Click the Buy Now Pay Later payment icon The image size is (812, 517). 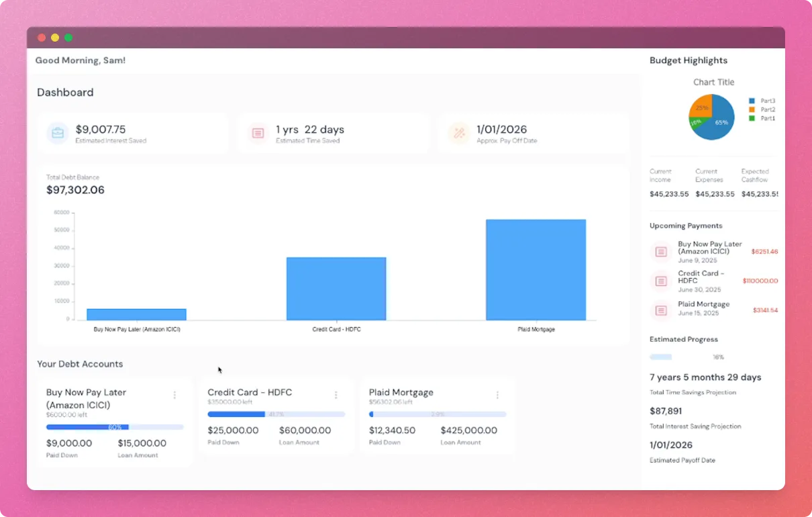coord(660,251)
